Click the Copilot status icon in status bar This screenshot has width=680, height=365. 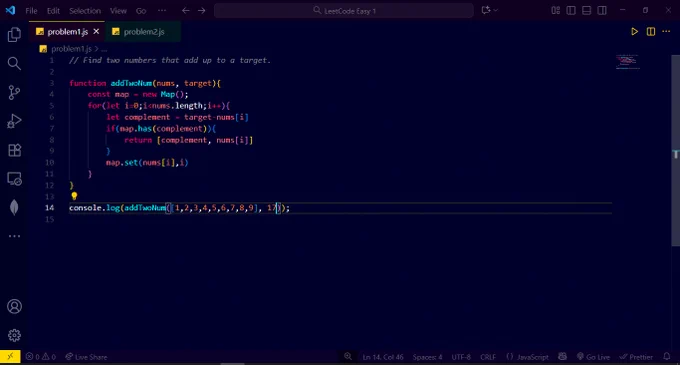562,356
